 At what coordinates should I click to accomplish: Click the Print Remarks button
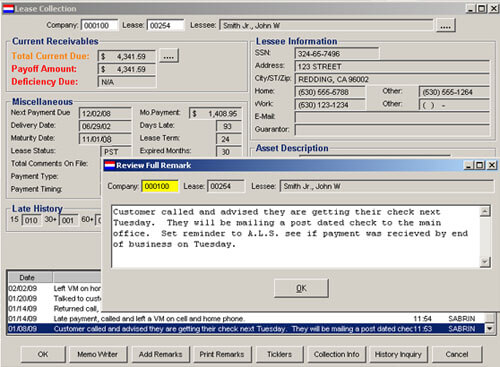pyautogui.click(x=222, y=354)
